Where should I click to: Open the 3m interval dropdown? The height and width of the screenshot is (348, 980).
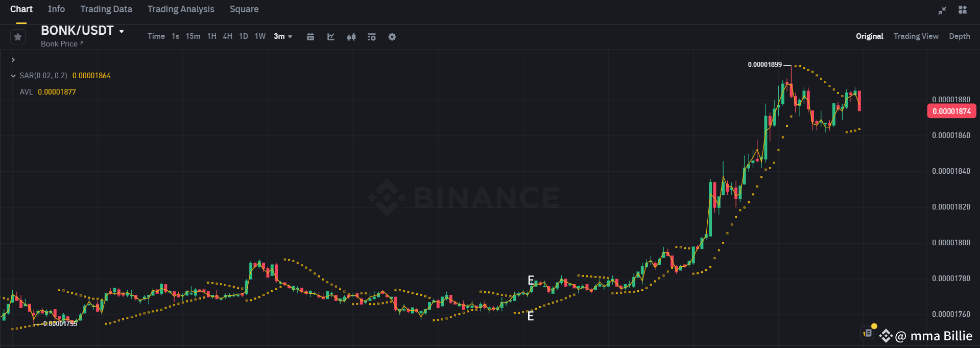coord(283,36)
